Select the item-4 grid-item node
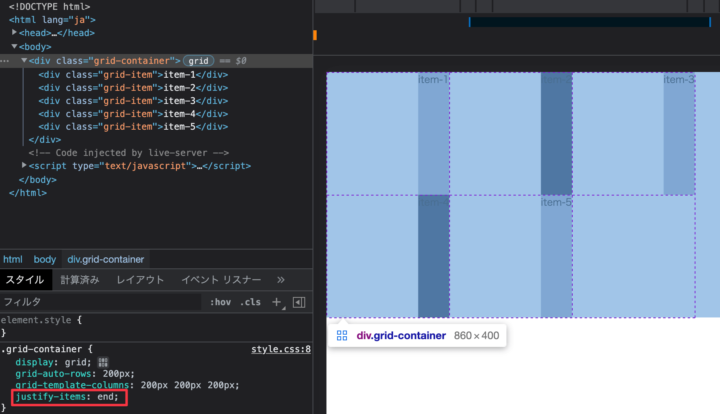The width and height of the screenshot is (720, 414). [133, 114]
